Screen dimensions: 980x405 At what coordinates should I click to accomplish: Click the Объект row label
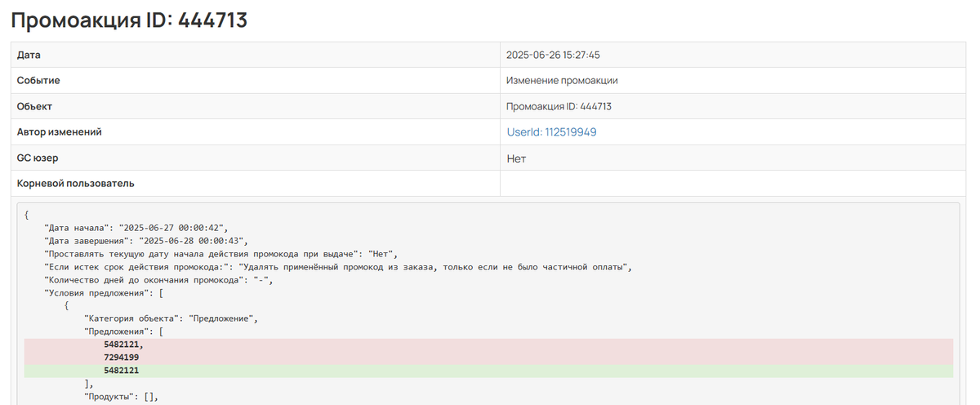pyautogui.click(x=34, y=106)
